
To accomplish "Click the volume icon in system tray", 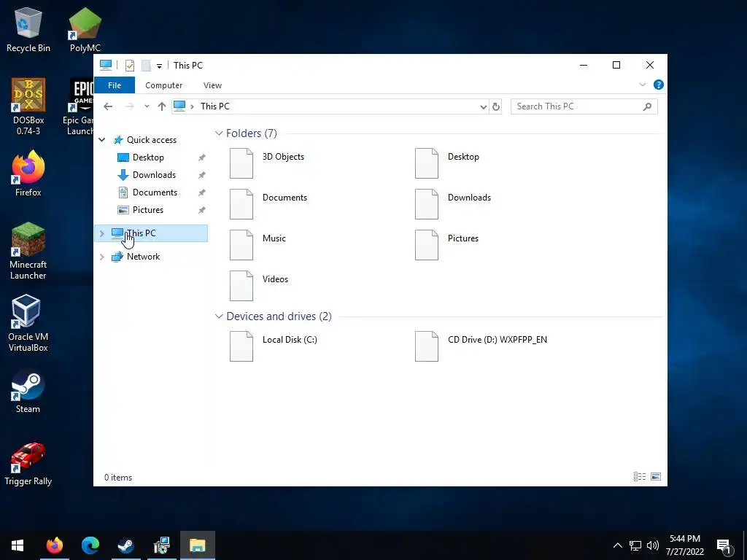I will tap(653, 545).
